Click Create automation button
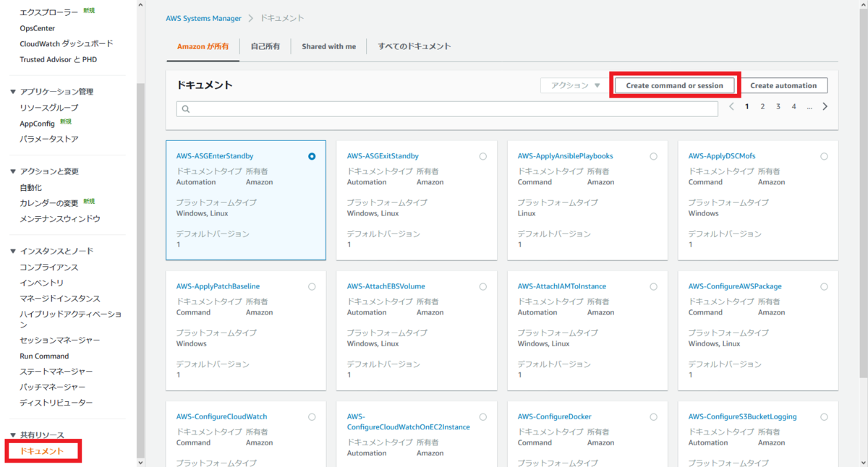The width and height of the screenshot is (868, 467). 783,85
